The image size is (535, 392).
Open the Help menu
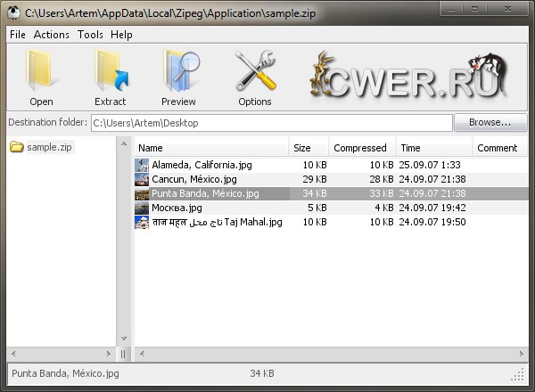[121, 35]
